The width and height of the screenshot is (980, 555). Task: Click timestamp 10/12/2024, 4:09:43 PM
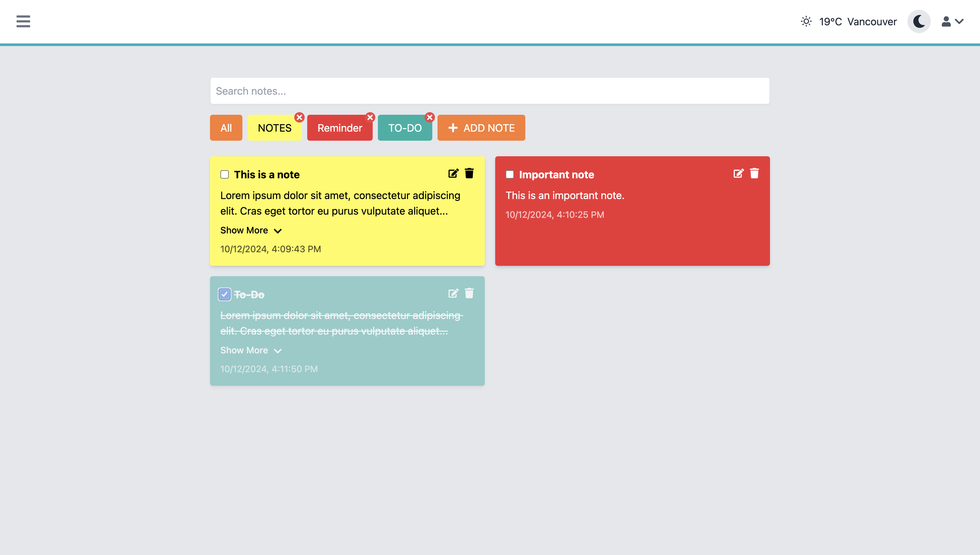click(x=271, y=249)
